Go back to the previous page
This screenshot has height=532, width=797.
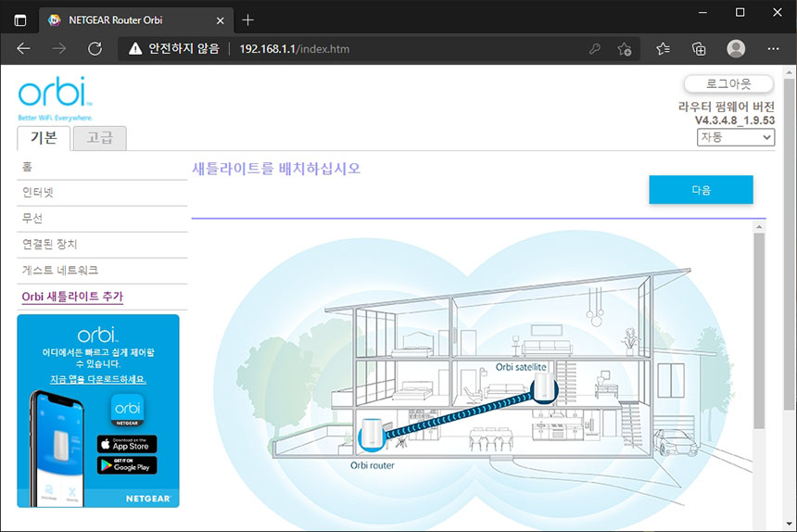[x=23, y=49]
